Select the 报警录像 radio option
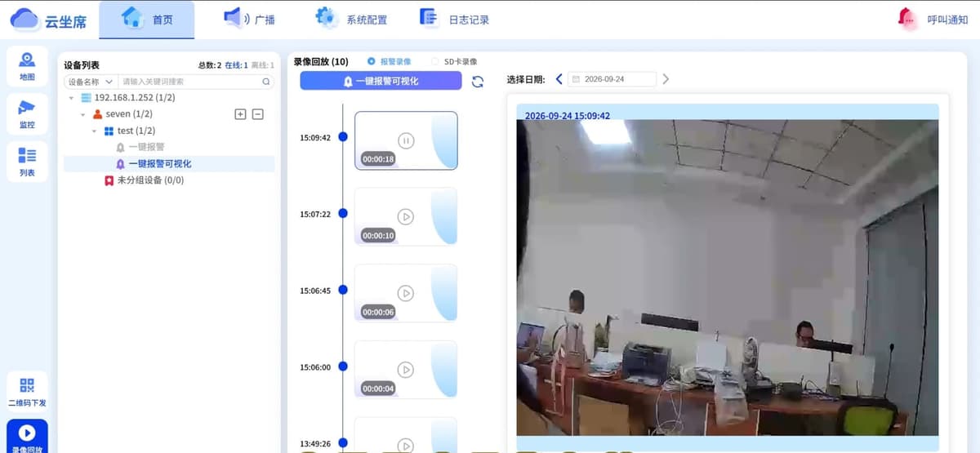 (x=390, y=61)
